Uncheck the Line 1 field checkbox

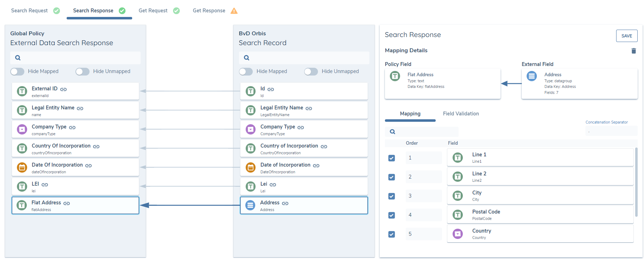pos(392,158)
